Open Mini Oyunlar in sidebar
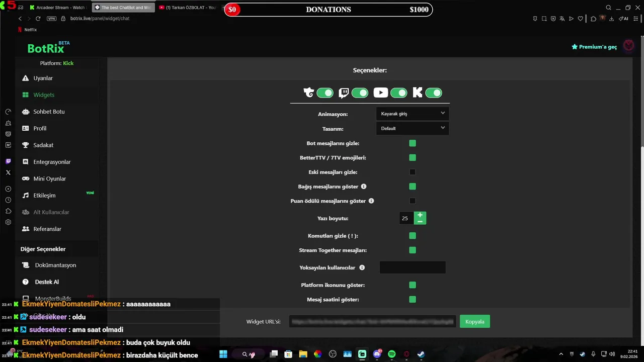This screenshot has width=644, height=362. pyautogui.click(x=49, y=178)
